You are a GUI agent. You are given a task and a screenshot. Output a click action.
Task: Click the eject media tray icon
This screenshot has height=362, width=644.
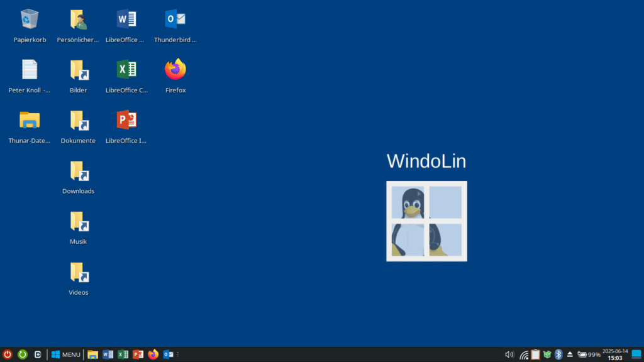tap(570, 354)
